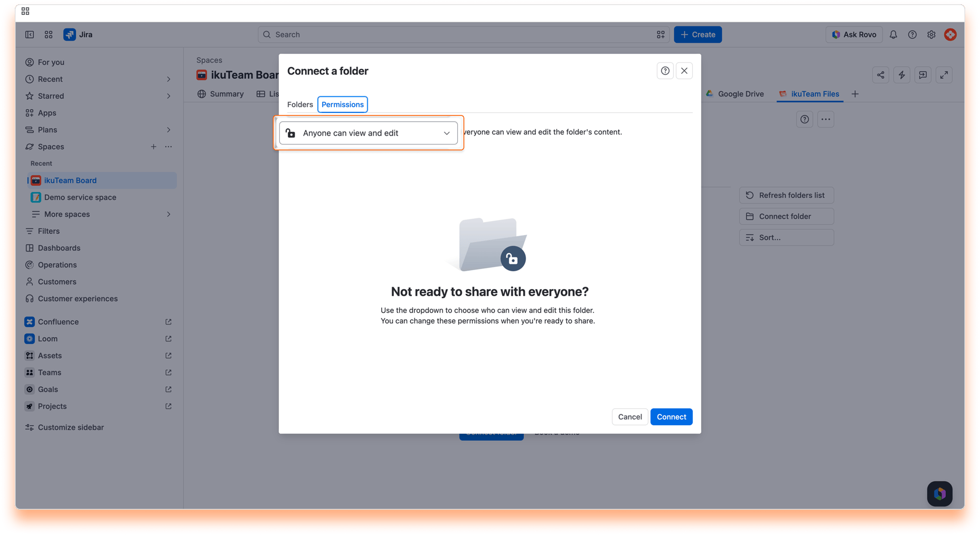Screen dimensions: 980x535
Task: Open the help question mark in top bar
Action: [912, 34]
